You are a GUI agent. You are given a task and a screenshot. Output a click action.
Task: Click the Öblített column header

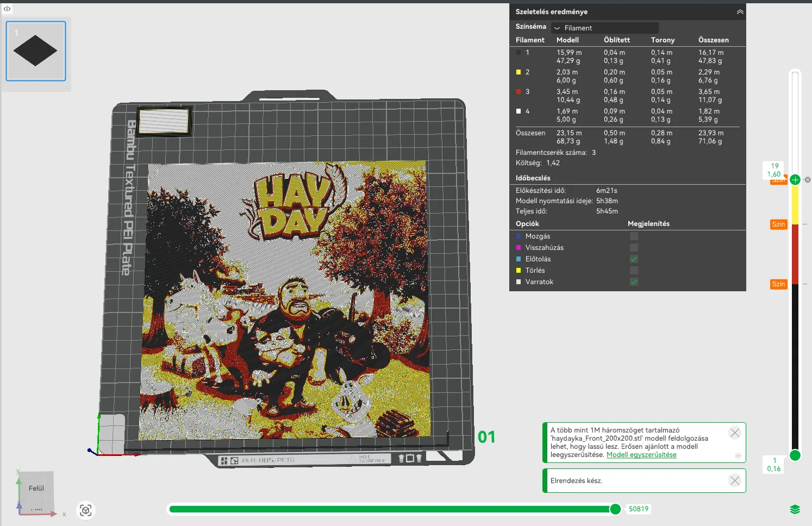click(616, 40)
